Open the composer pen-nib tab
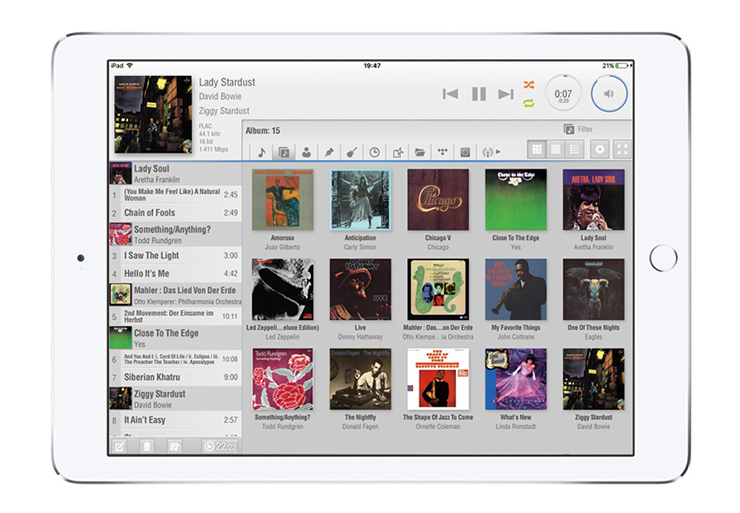The width and height of the screenshot is (740, 513). pyautogui.click(x=329, y=152)
